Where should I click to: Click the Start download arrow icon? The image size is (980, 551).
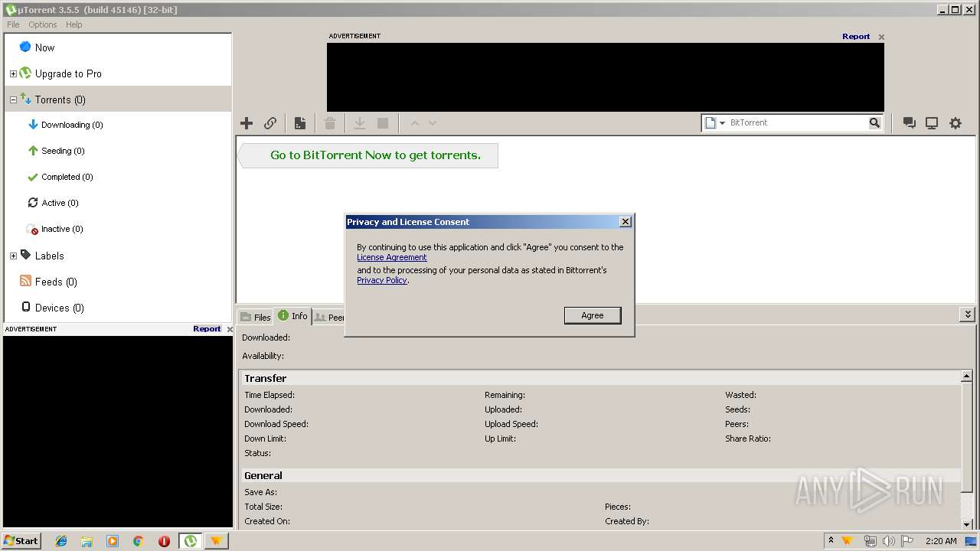[x=359, y=123]
